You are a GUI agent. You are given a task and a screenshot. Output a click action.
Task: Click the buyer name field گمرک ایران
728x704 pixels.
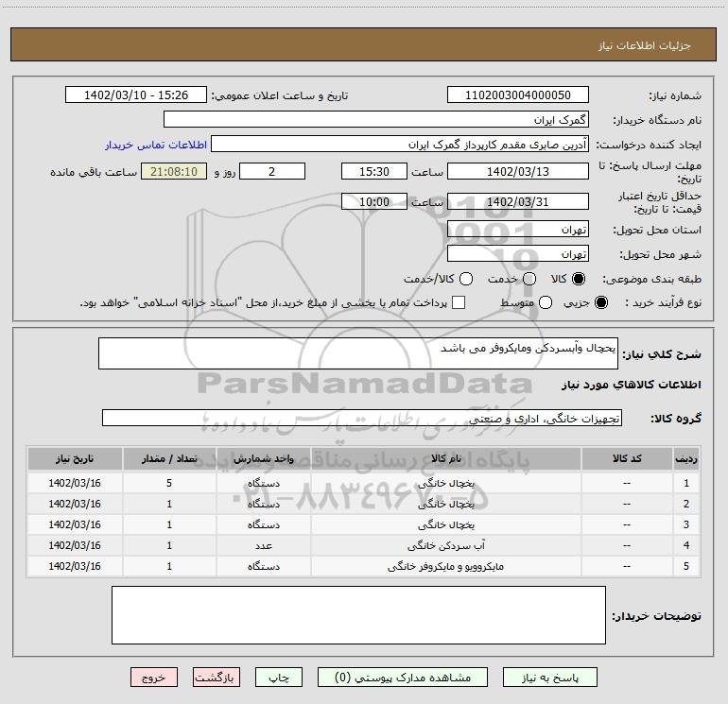[376, 120]
